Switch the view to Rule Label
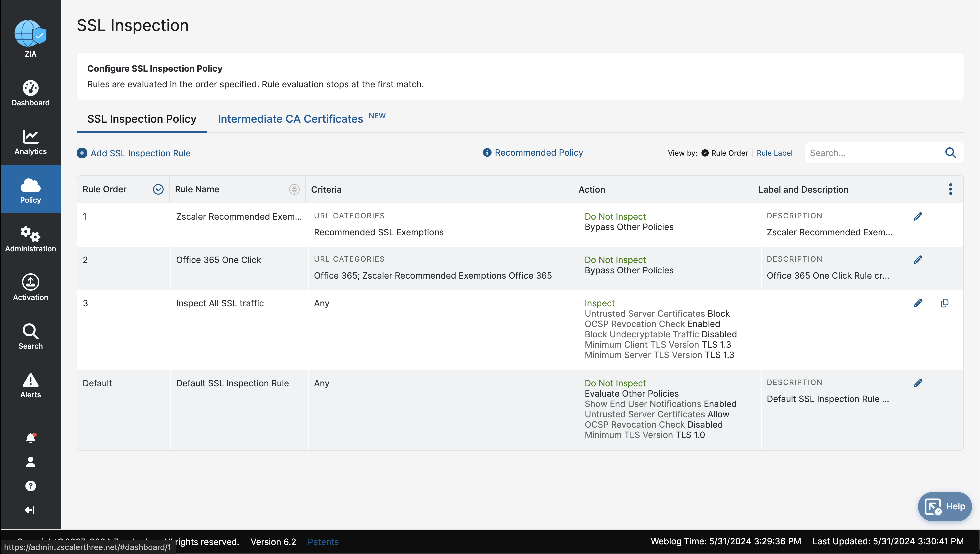This screenshot has height=554, width=980. tap(774, 153)
